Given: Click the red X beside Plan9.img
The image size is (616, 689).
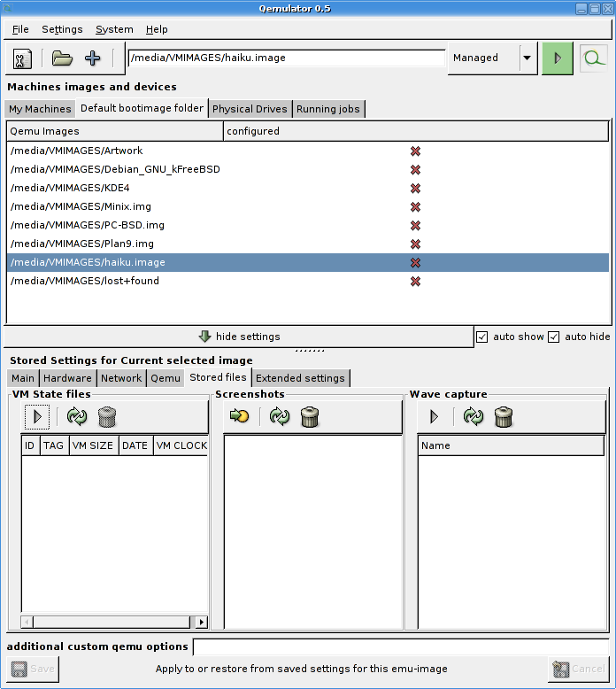Looking at the screenshot, I should tap(415, 244).
